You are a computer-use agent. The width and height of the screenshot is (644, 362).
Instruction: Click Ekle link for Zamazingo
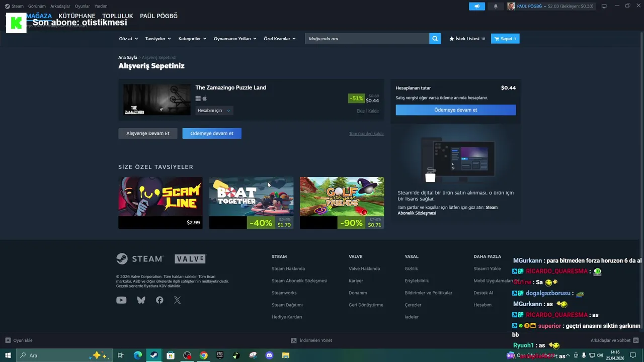(x=361, y=111)
